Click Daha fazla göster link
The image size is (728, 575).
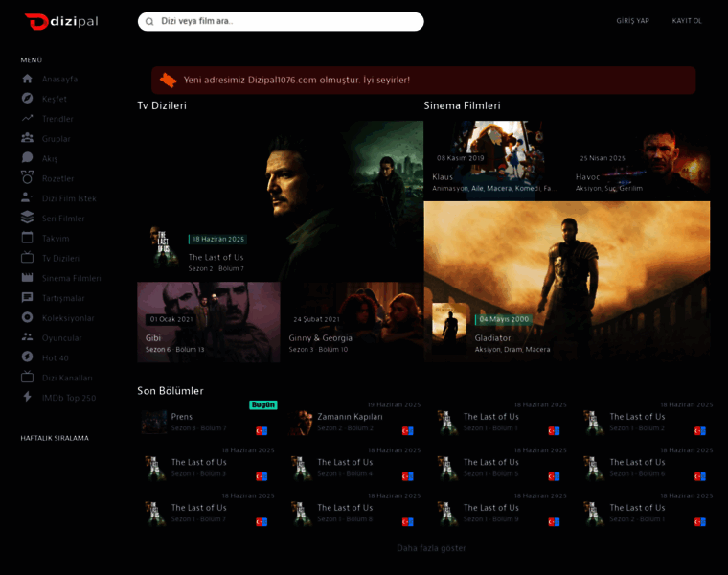(x=431, y=548)
